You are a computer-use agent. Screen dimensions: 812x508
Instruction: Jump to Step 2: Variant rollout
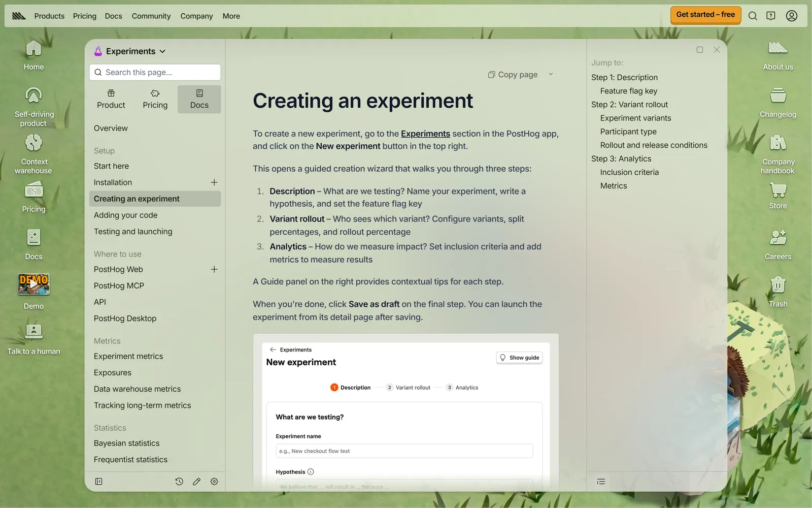(x=629, y=105)
